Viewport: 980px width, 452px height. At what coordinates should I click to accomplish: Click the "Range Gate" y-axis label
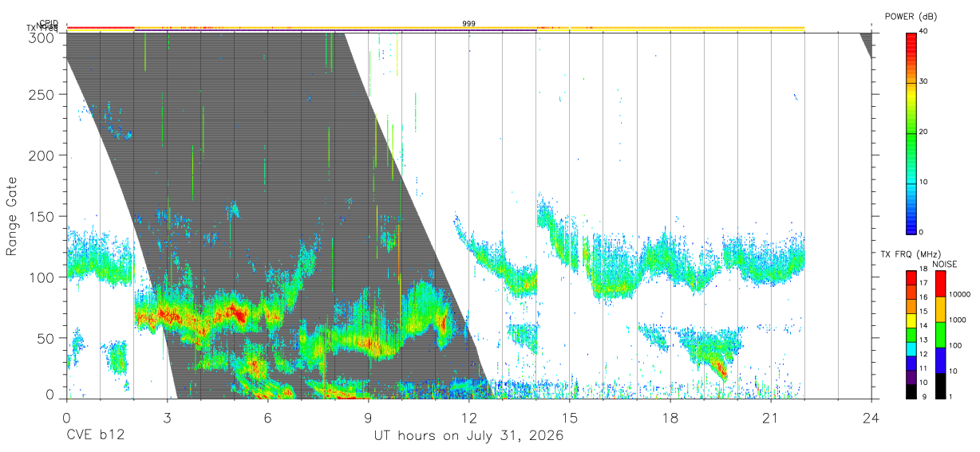point(12,217)
